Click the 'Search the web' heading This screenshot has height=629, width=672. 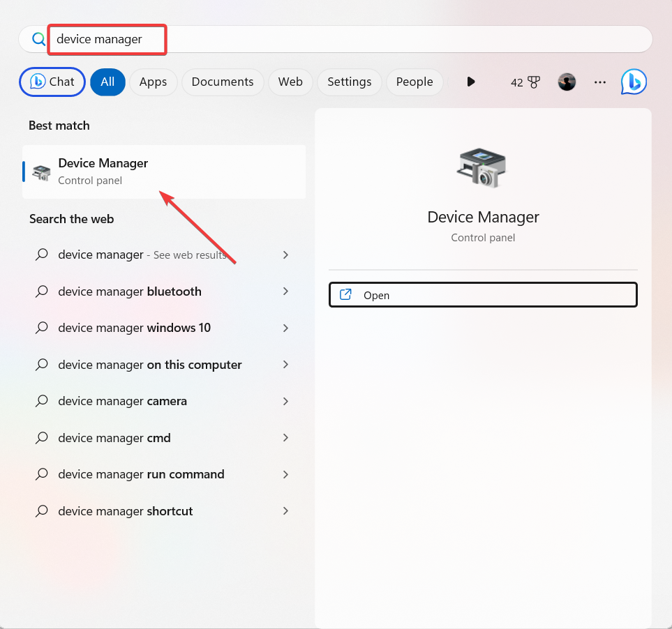72,219
